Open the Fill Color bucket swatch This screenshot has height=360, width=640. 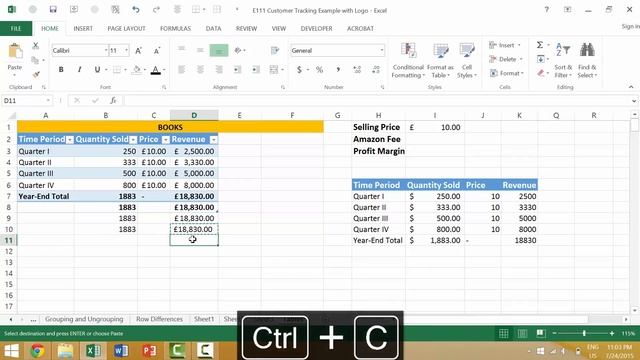pyautogui.click(x=137, y=70)
